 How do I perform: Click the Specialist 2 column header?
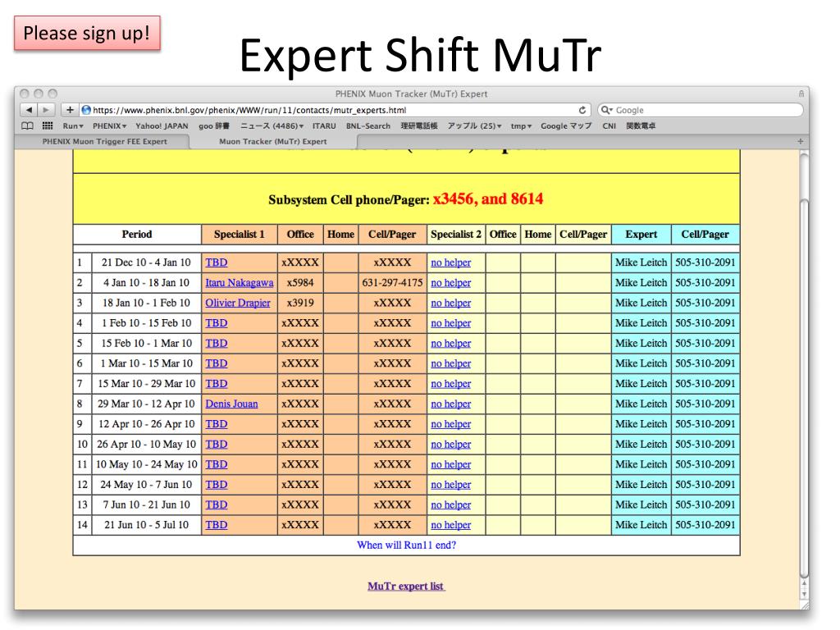456,235
